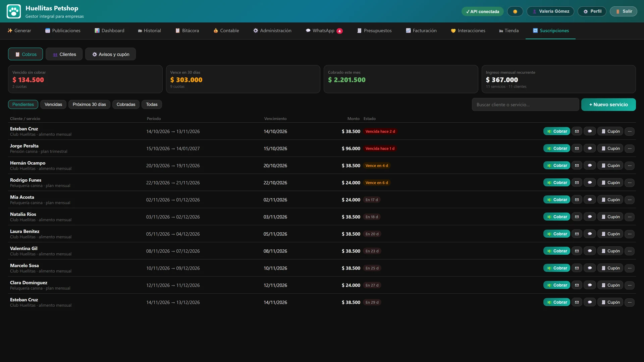Viewport: 644px width, 362px height.
Task: Email icon in Esteban Cruz 14/11/2026 row
Action: [x=577, y=302]
